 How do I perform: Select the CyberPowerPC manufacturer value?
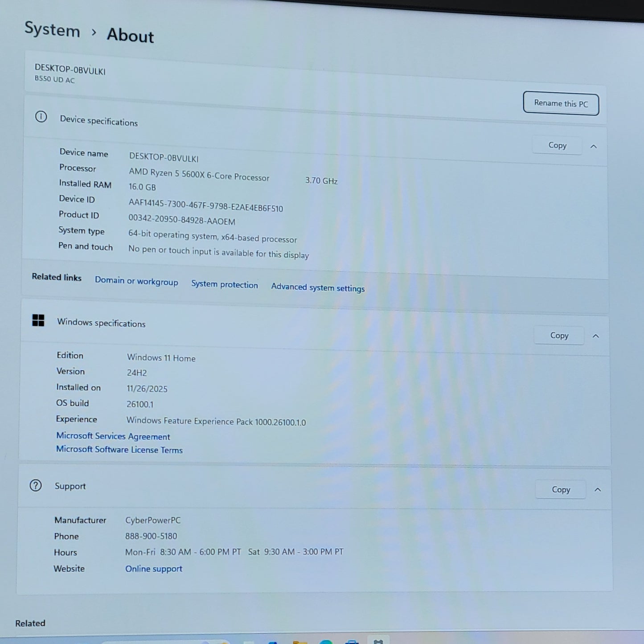(x=153, y=520)
